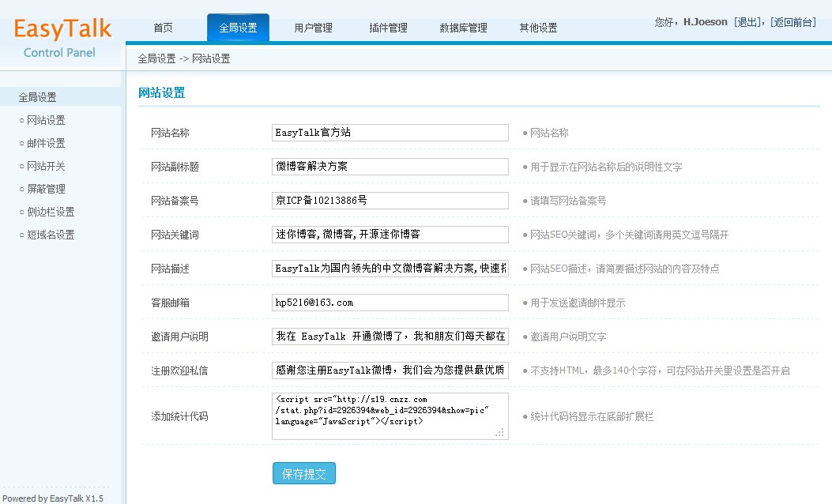This screenshot has height=504, width=832.
Task: Switch to the 用户管理 tab
Action: coord(313,28)
